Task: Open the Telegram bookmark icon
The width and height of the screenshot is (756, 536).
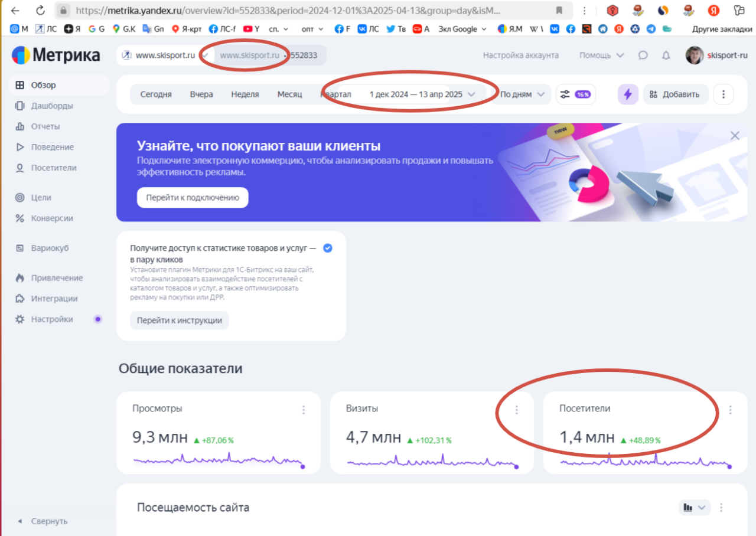Action: 651,28
